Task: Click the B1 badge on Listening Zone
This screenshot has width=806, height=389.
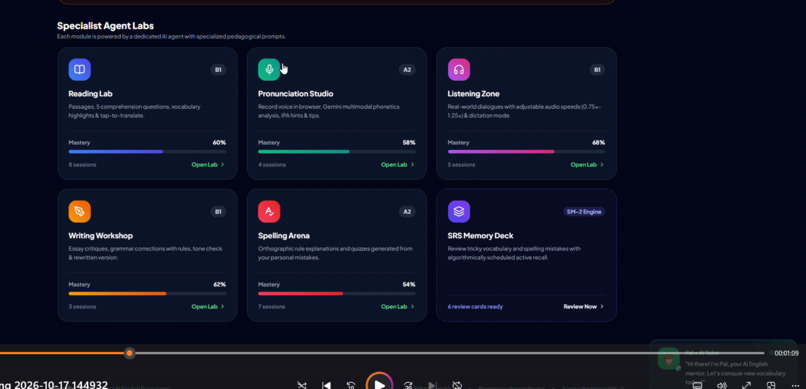Action: (597, 70)
